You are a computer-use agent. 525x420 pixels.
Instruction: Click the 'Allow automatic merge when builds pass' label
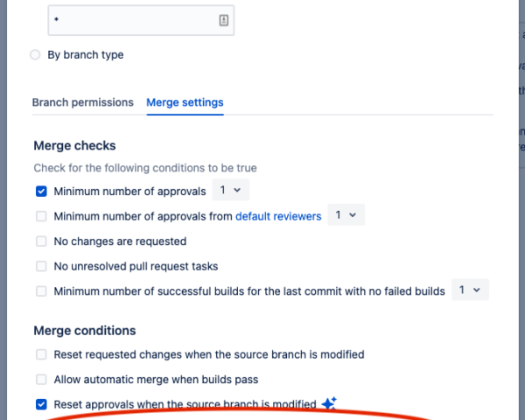coord(156,380)
